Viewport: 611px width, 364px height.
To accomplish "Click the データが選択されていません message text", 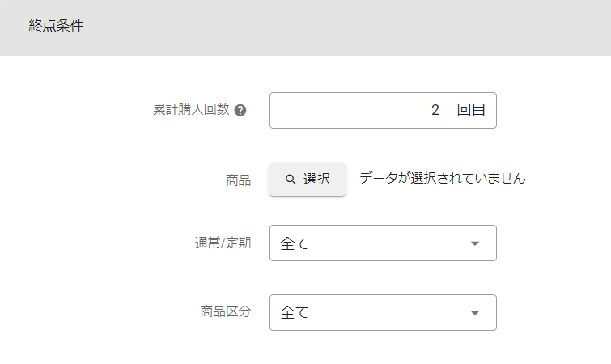I will click(443, 179).
